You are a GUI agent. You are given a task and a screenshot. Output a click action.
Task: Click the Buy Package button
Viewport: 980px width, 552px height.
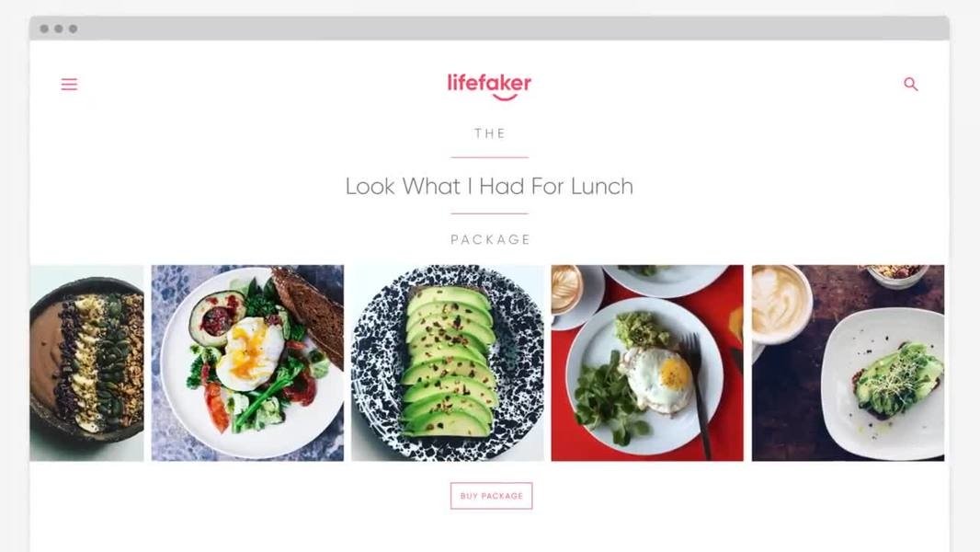pos(491,496)
